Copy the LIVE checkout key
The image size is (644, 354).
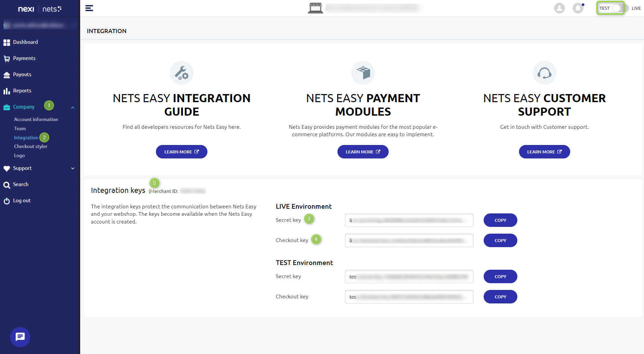coord(501,240)
